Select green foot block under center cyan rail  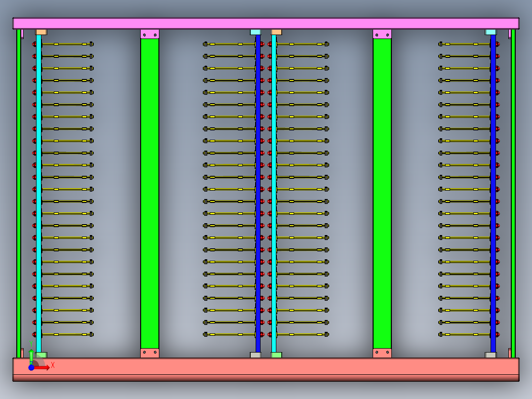pos(276,355)
